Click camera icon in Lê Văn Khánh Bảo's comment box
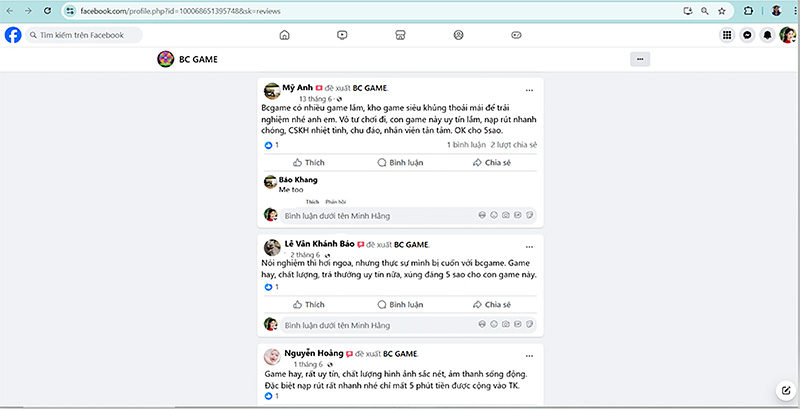The image size is (800, 409). point(505,324)
